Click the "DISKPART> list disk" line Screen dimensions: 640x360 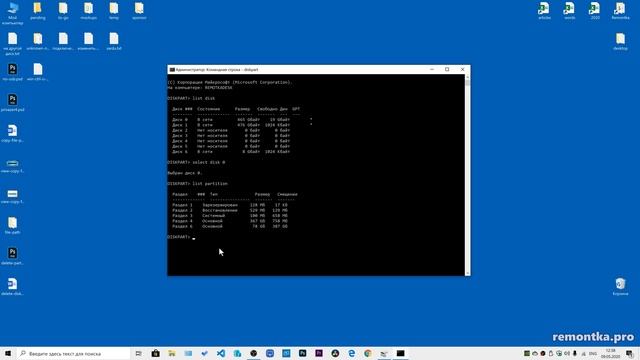[191, 98]
